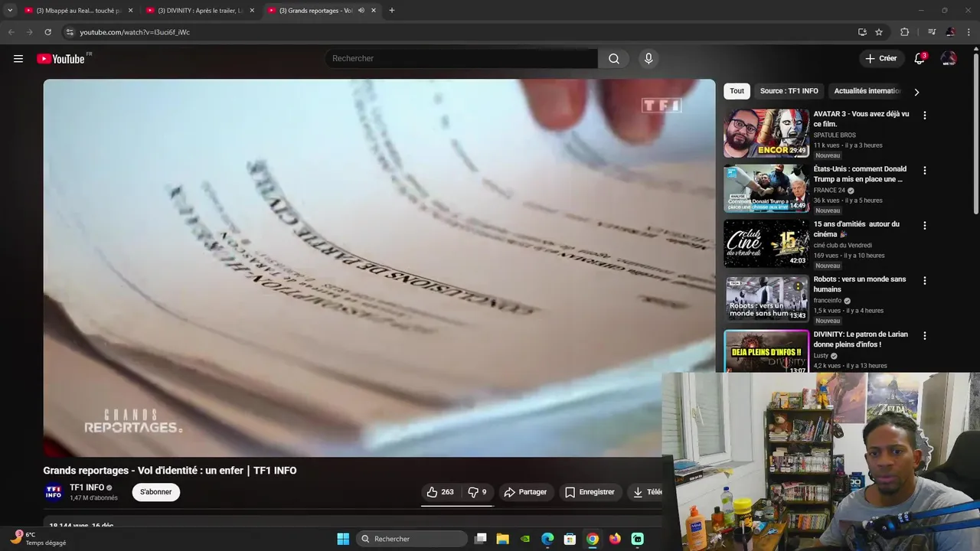The width and height of the screenshot is (980, 551).
Task: Select the Tout filter chip
Action: coord(737,91)
